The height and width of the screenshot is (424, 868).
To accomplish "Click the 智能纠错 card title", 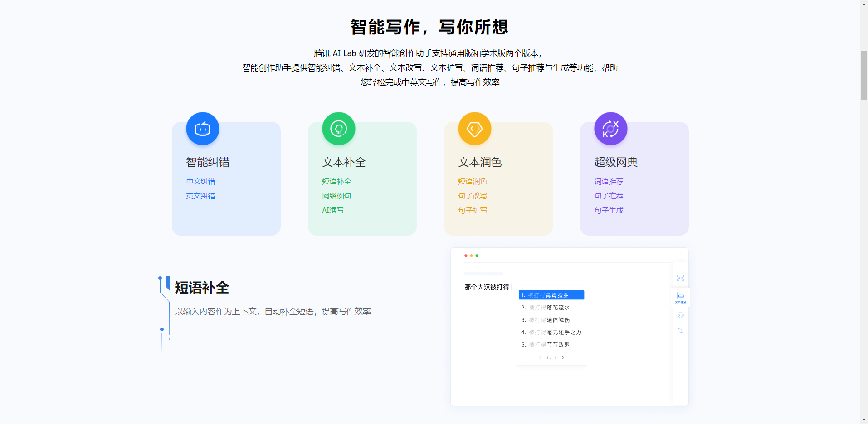I will (x=208, y=162).
